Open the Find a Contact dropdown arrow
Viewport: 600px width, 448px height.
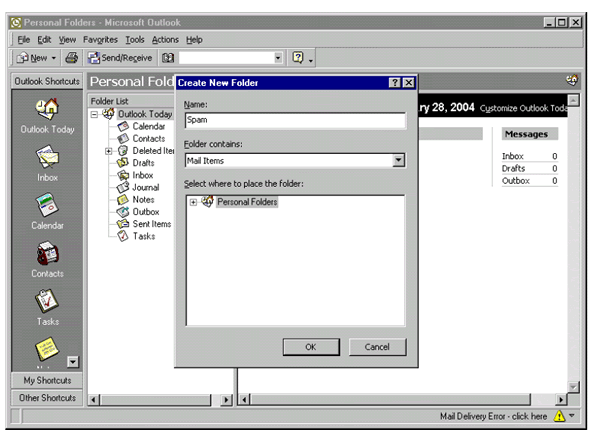coord(278,58)
